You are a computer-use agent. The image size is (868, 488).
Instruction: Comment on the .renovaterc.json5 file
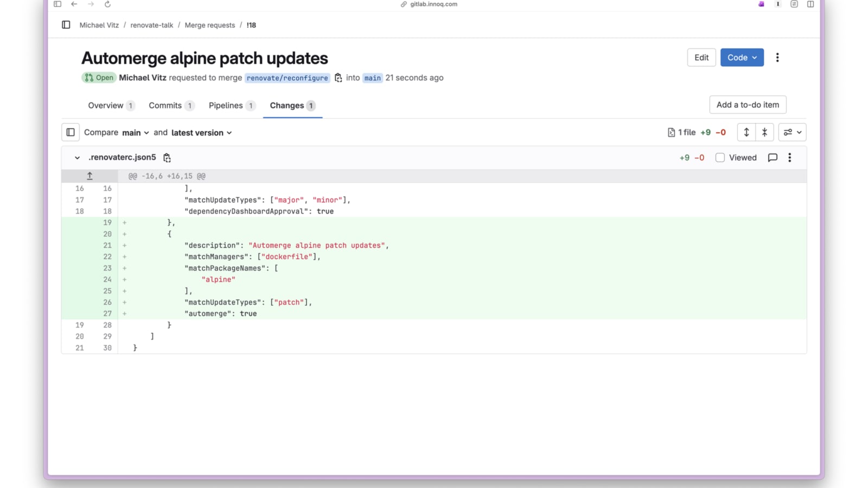coord(773,158)
